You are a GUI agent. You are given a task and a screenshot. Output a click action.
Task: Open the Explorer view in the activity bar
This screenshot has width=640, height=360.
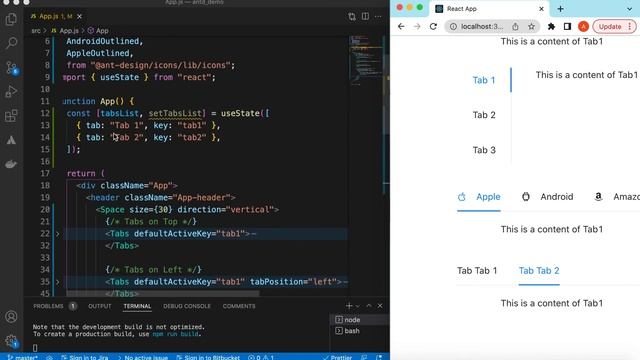tap(11, 19)
